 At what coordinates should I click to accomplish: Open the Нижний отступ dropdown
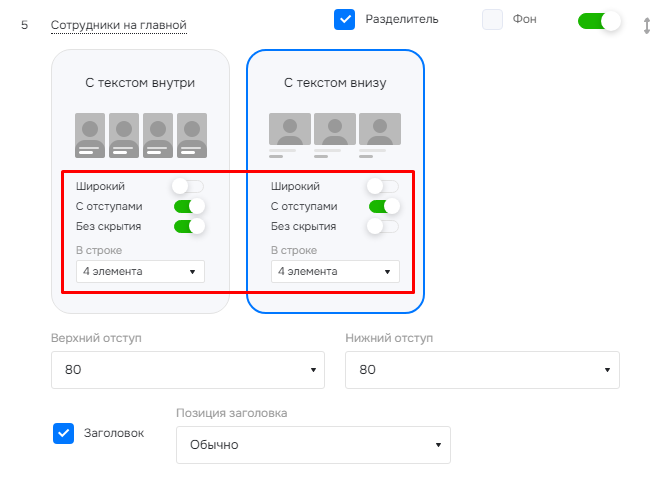click(482, 370)
